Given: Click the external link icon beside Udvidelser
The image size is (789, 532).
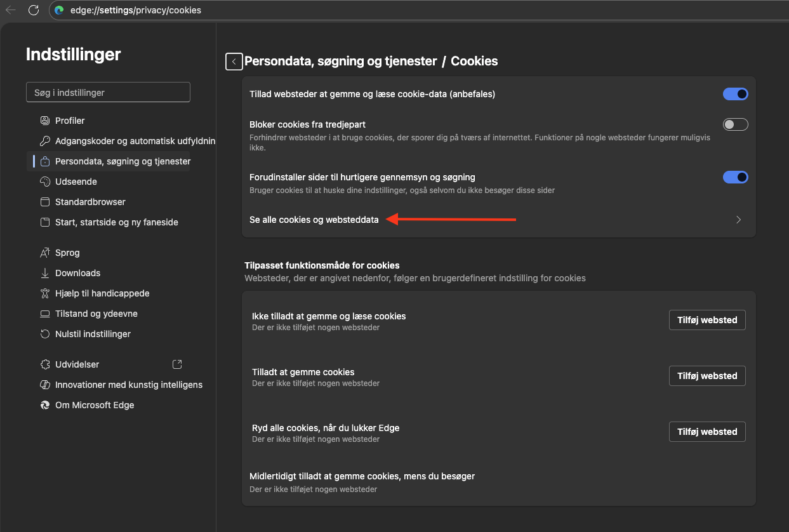Looking at the screenshot, I should coord(177,364).
